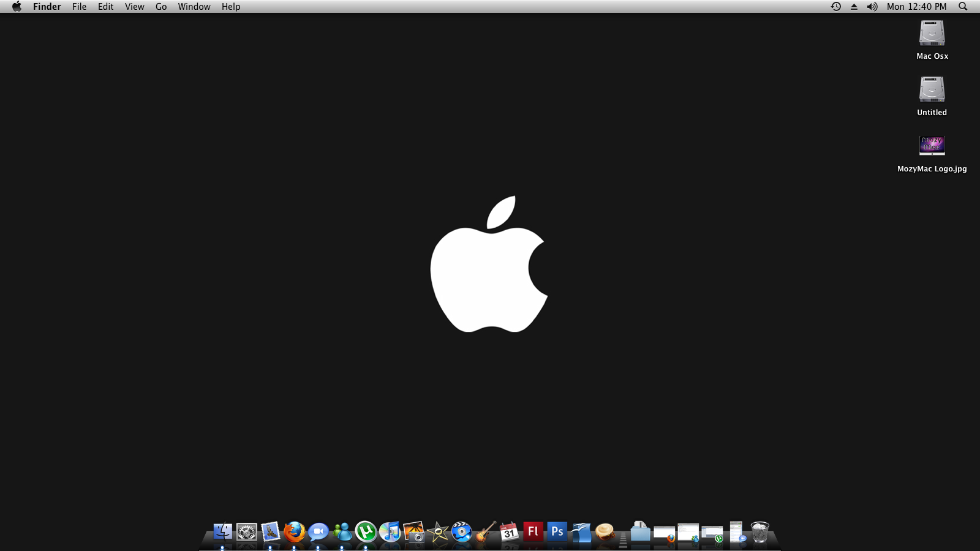980x551 pixels.
Task: Open the Mail stamp icon in Dock
Action: pyautogui.click(x=270, y=531)
